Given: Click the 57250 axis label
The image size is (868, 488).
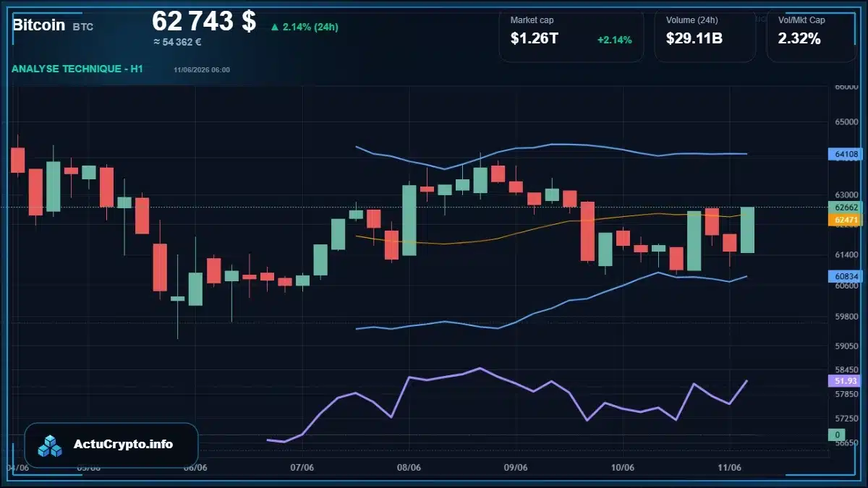Looking at the screenshot, I should click(x=846, y=419).
